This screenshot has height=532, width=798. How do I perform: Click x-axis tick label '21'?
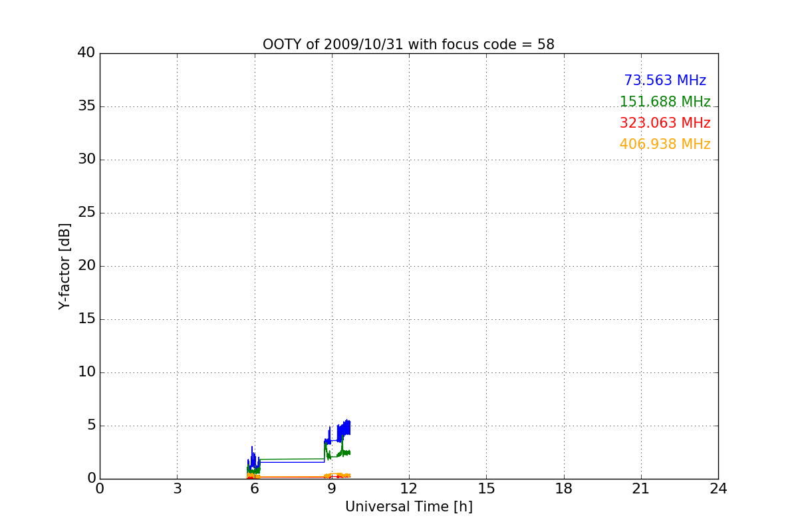(x=641, y=489)
